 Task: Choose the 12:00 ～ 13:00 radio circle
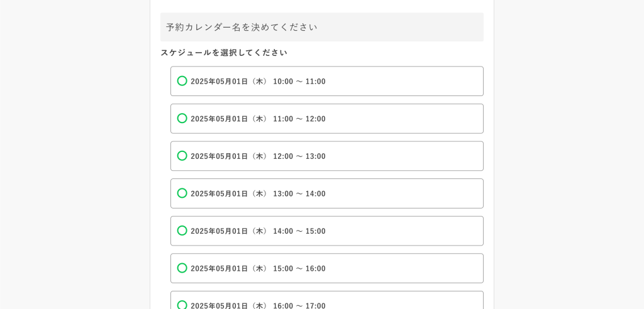(x=182, y=156)
